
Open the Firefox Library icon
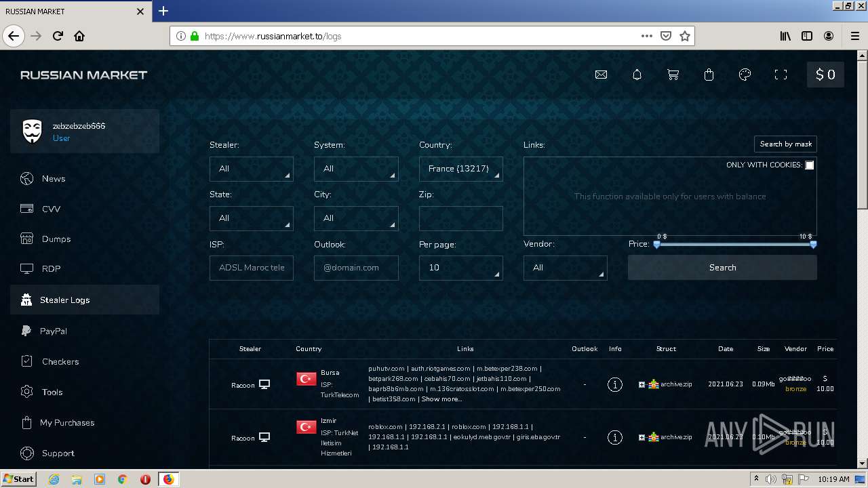point(785,36)
